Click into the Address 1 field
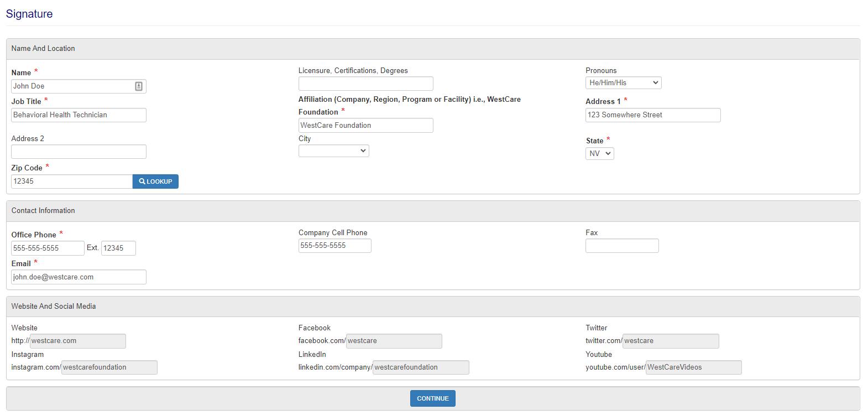Screen dimensions: 868x415 coord(652,115)
